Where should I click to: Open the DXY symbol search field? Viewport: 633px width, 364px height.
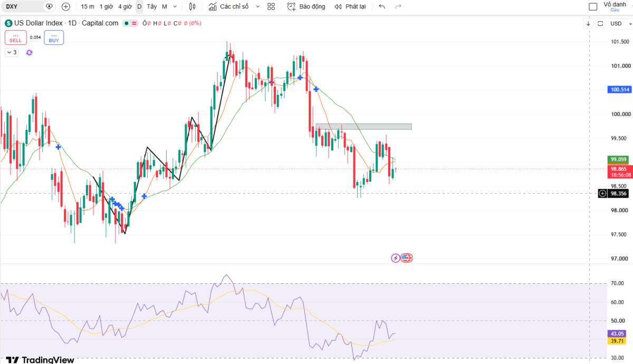(22, 6)
